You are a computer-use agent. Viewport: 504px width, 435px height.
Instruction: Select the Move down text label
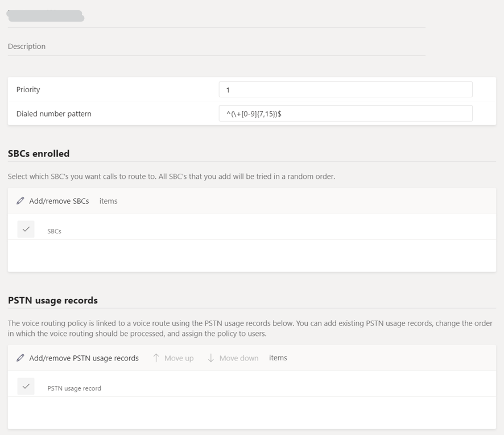point(239,358)
